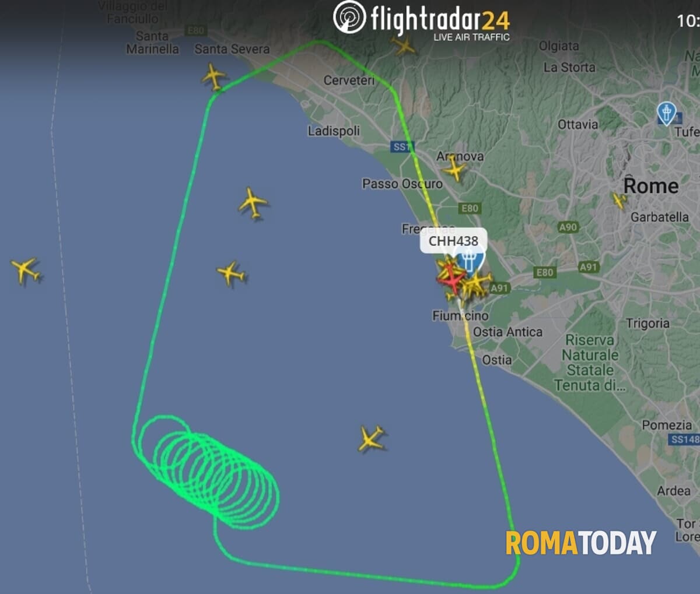Viewport: 700px width, 594px height.
Task: Select the plane at far left over sea
Action: 25,270
